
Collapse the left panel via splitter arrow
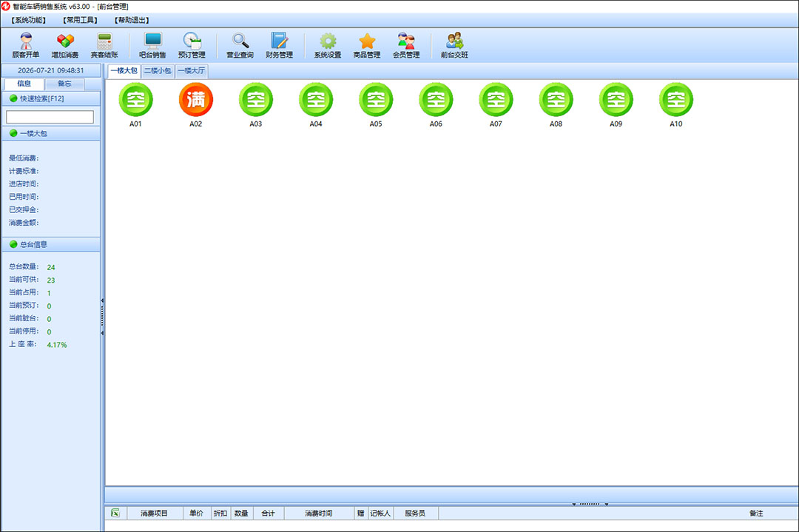click(102, 301)
